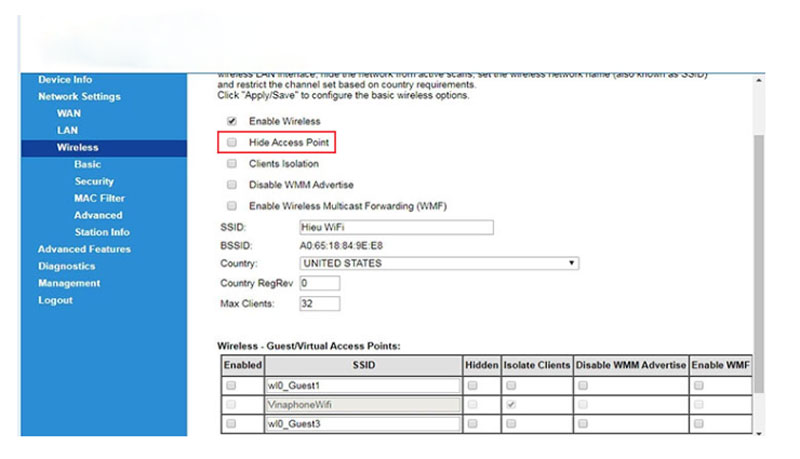Open the Management section
This screenshot has height=459, width=800.
pyautogui.click(x=69, y=283)
